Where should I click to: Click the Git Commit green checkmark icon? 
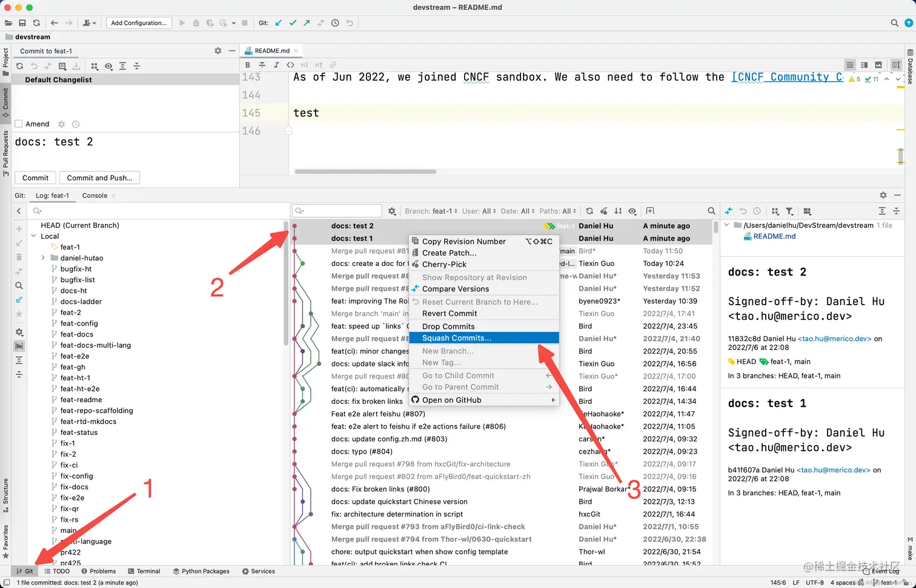[293, 23]
